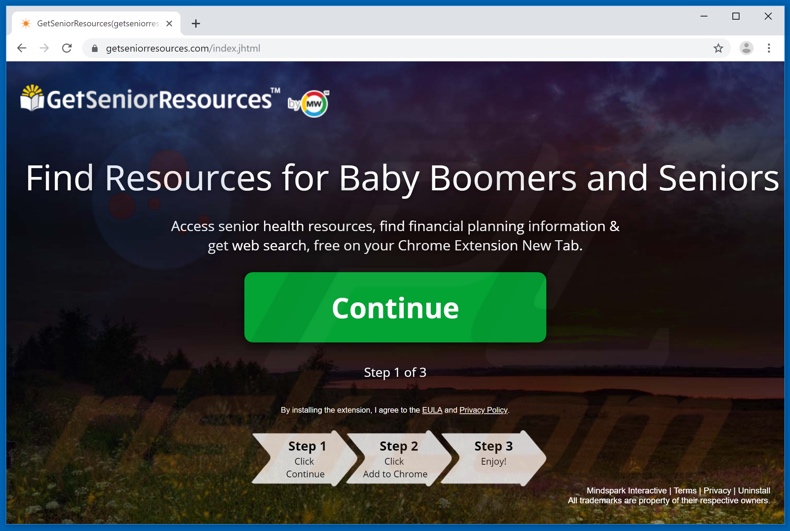This screenshot has height=531, width=790.
Task: Open a new tab with plus icon
Action: pos(195,23)
